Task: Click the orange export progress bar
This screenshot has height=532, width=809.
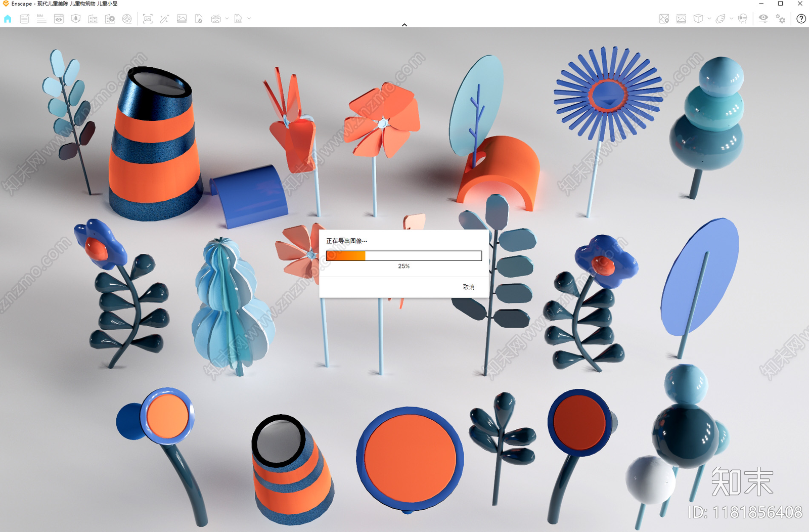Action: (404, 256)
